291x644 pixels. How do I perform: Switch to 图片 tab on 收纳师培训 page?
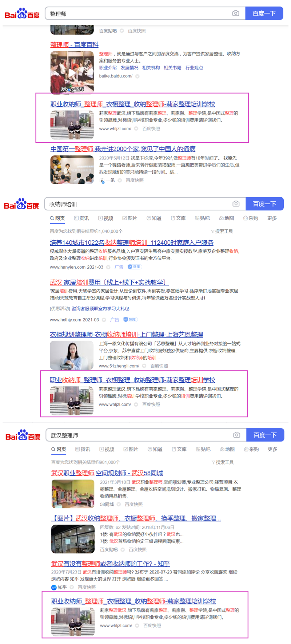coord(129,218)
